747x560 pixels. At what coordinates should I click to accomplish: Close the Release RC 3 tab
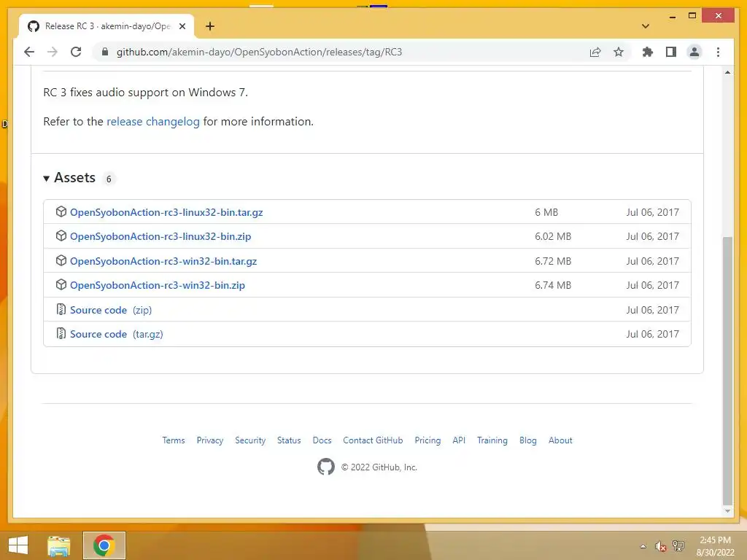(182, 26)
